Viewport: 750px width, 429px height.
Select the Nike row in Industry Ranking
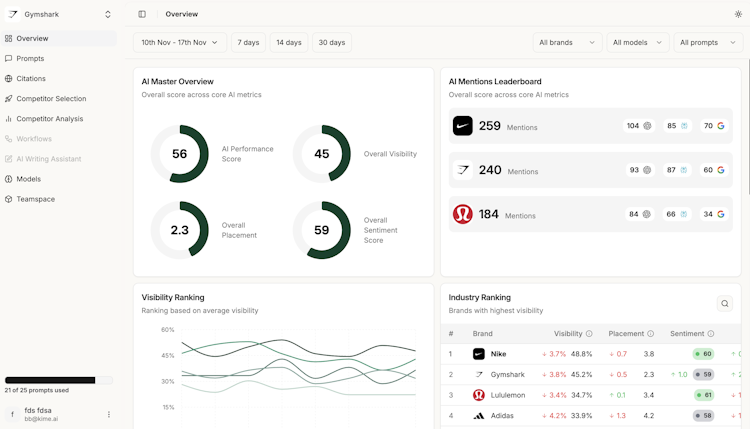(591, 354)
